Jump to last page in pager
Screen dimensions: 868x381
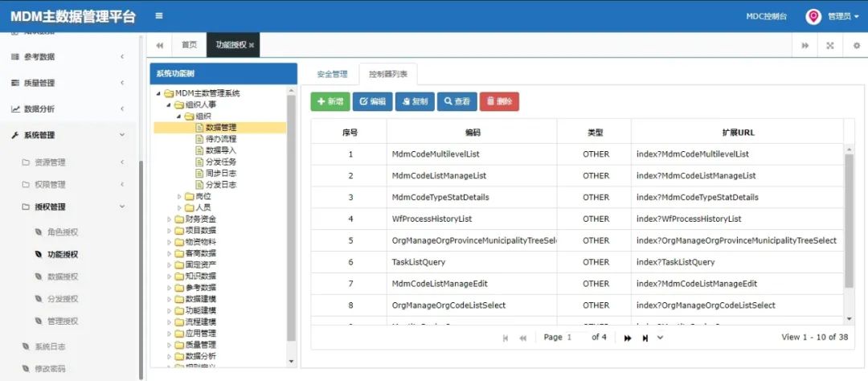[645, 338]
